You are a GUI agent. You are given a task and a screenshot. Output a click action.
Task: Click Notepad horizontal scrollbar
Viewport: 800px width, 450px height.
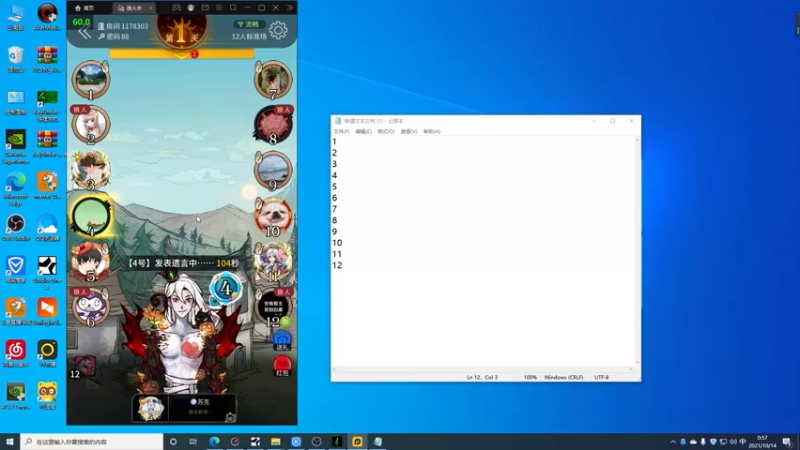(x=483, y=369)
